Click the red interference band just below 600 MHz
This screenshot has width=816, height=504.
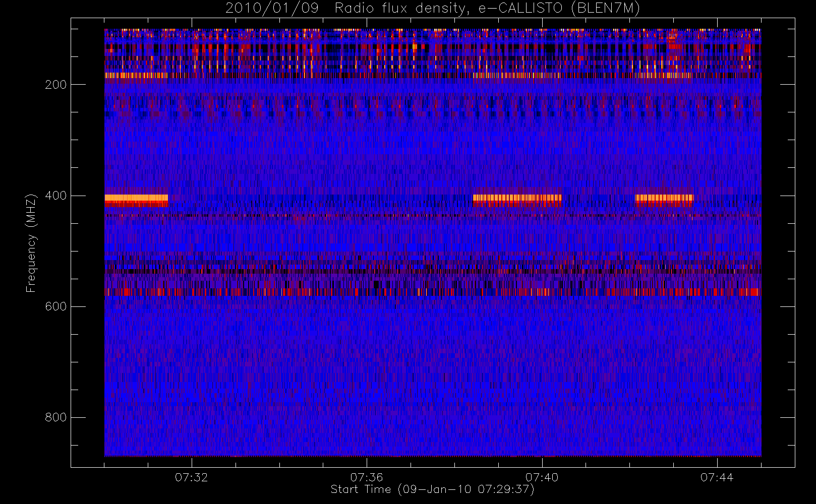(433, 292)
